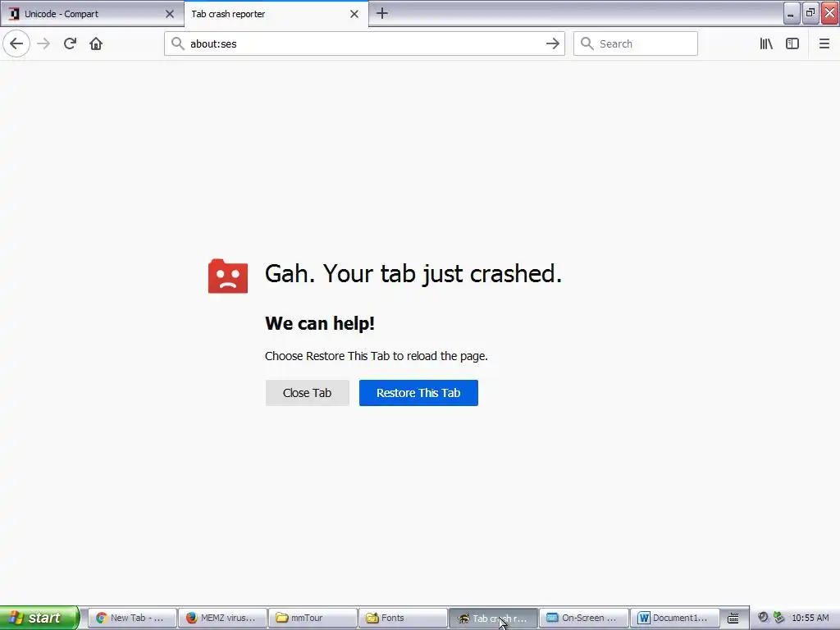
Task: Click the Go arrow in address bar
Action: pyautogui.click(x=552, y=43)
